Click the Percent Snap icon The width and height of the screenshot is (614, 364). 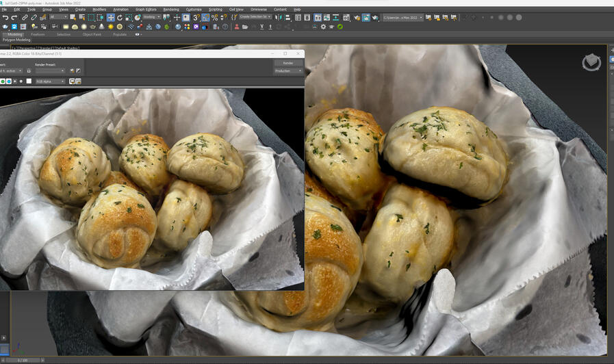coord(214,17)
